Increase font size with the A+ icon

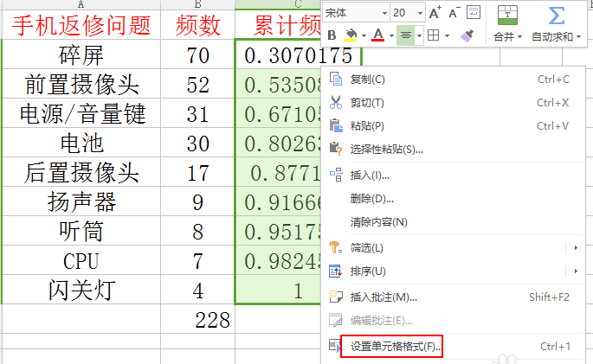pos(435,13)
